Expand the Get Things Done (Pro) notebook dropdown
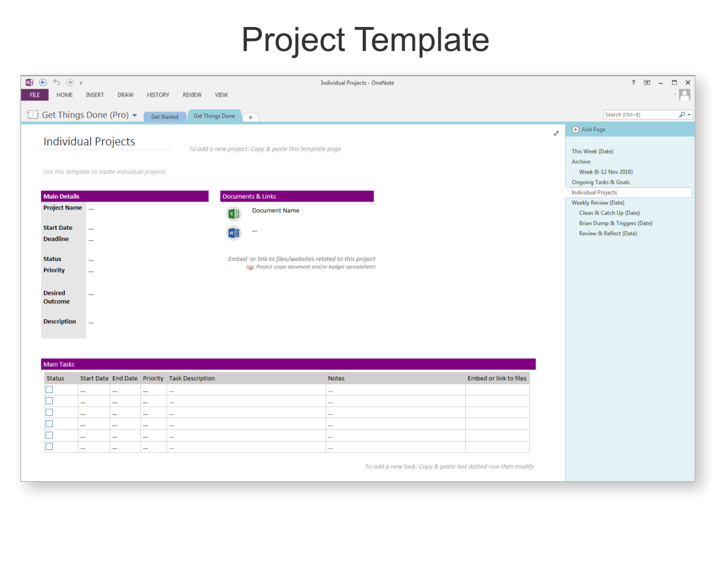 coord(135,115)
